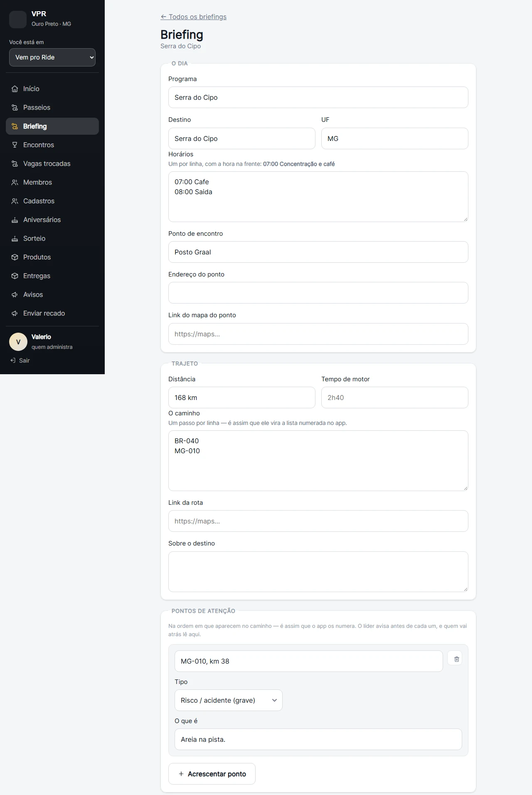Navigate to Avisos in the sidebar
The image size is (532, 795).
point(52,295)
